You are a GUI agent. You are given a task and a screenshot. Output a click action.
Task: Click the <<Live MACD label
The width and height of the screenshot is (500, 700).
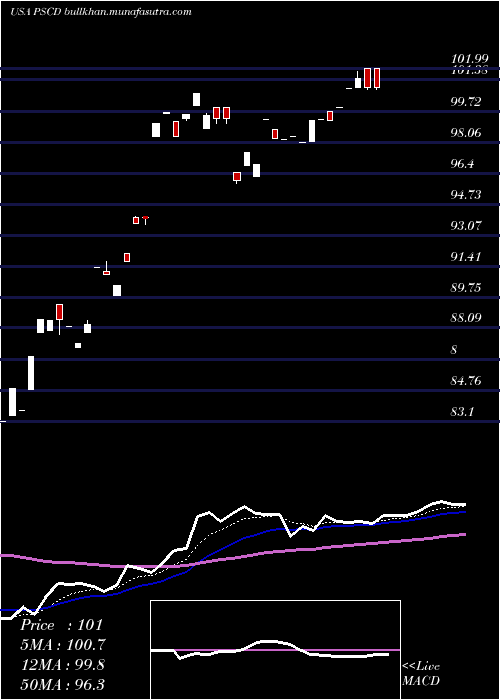(x=421, y=673)
